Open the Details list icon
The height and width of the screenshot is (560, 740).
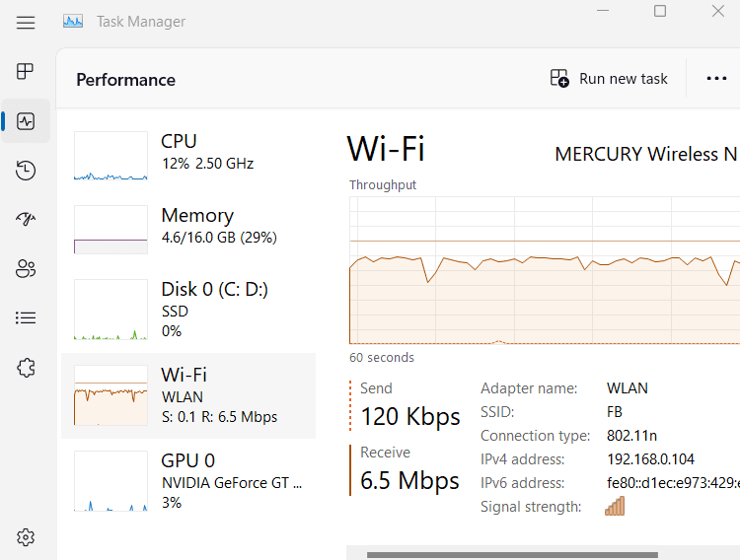pos(26,317)
